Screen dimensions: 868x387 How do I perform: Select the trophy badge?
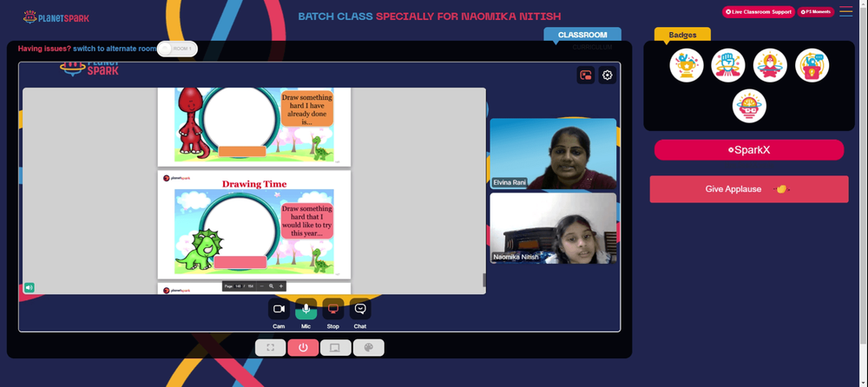point(687,65)
